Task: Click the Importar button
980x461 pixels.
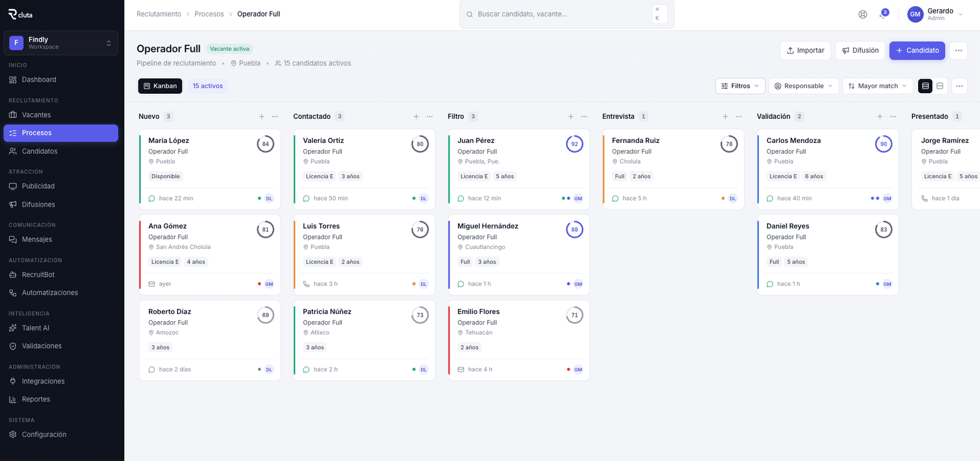Action: coord(805,50)
